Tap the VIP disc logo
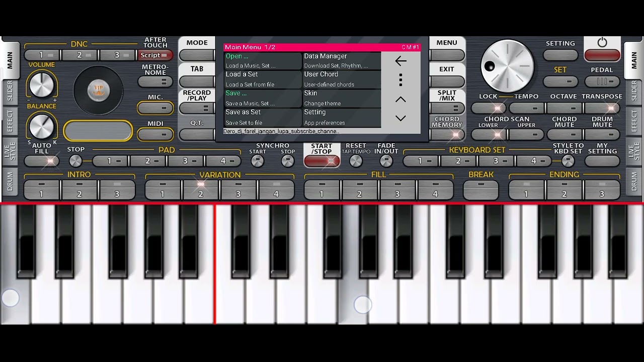This screenshot has height=362, width=644. point(99,90)
